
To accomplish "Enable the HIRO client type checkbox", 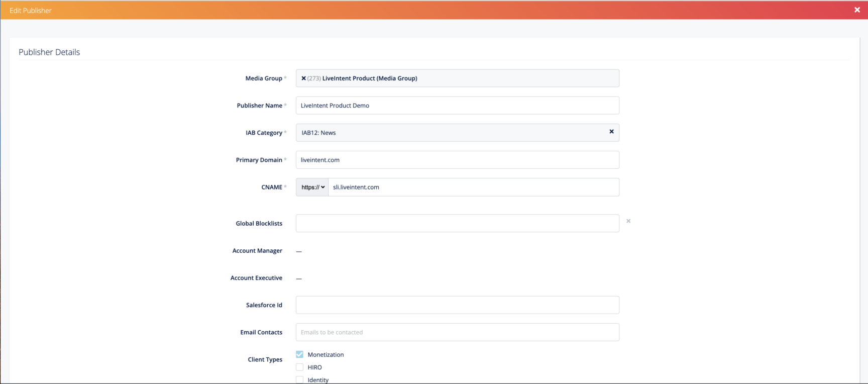I will [x=300, y=367].
